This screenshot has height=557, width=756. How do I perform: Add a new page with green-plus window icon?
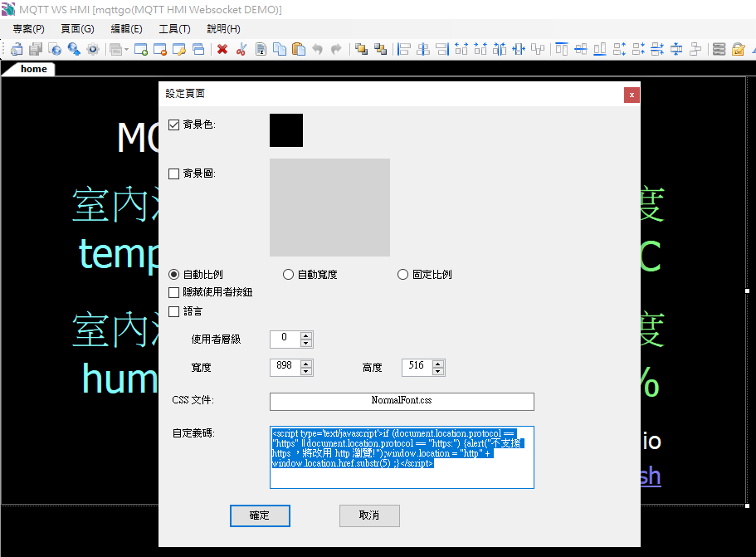point(141,49)
